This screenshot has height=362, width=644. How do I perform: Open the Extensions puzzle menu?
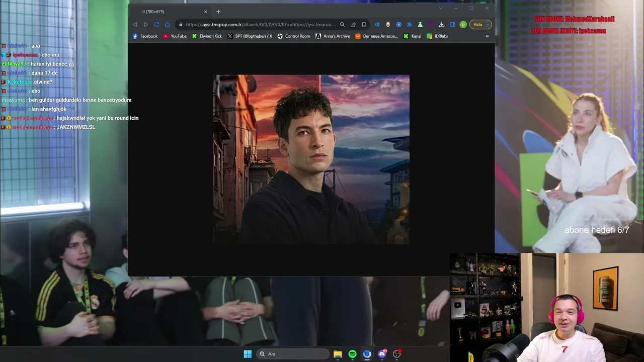pos(410,25)
